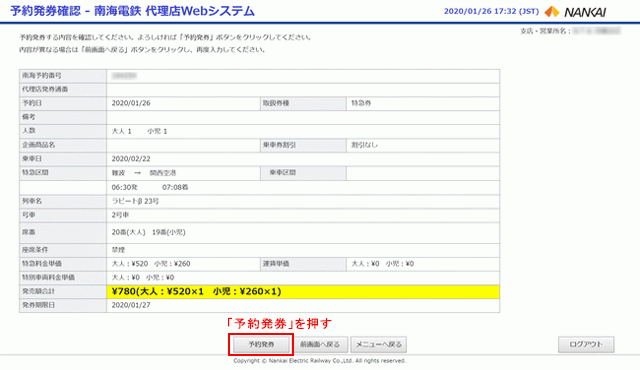Click the page title 予約発券確認
The width and height of the screenshot is (640, 370).
pyautogui.click(x=45, y=11)
